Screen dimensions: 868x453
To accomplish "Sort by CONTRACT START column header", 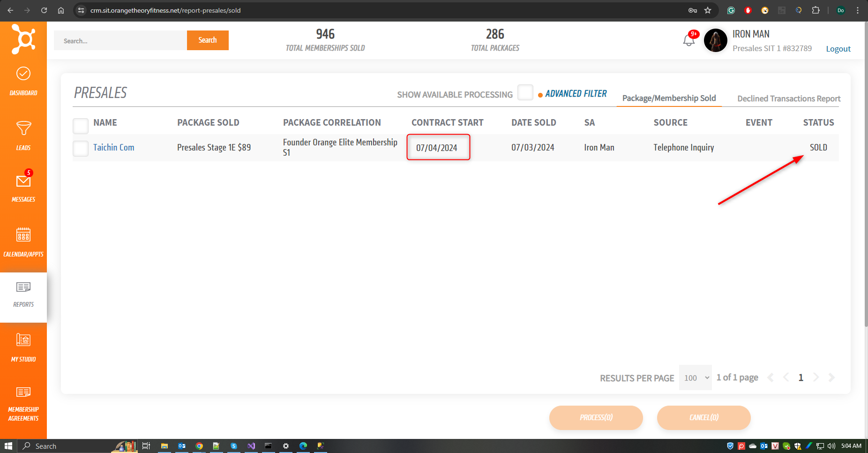I will [x=448, y=122].
